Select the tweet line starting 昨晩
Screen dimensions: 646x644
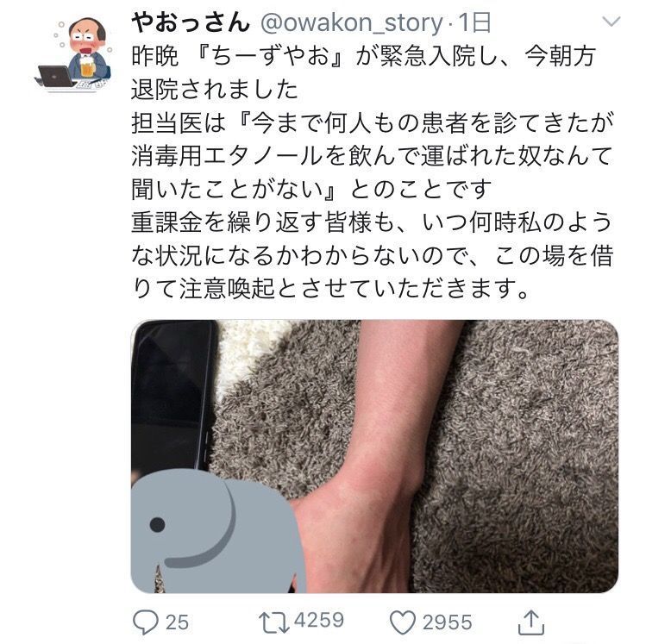click(364, 56)
